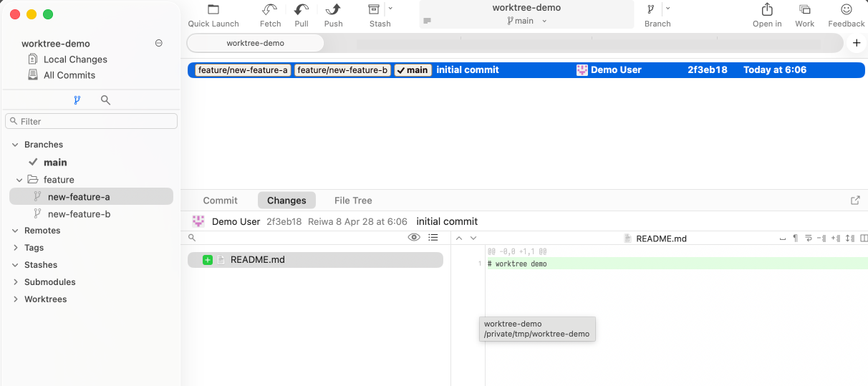Open Local Changes in sidebar

[x=75, y=59]
